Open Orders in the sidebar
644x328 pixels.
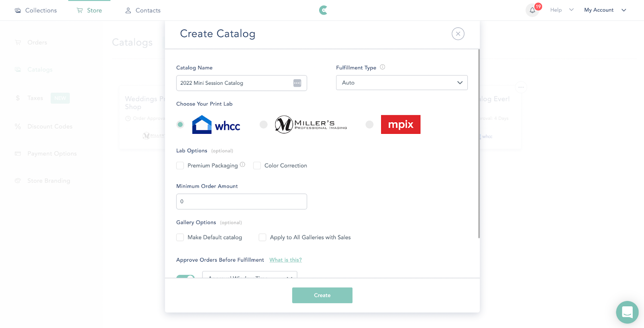[x=37, y=42]
